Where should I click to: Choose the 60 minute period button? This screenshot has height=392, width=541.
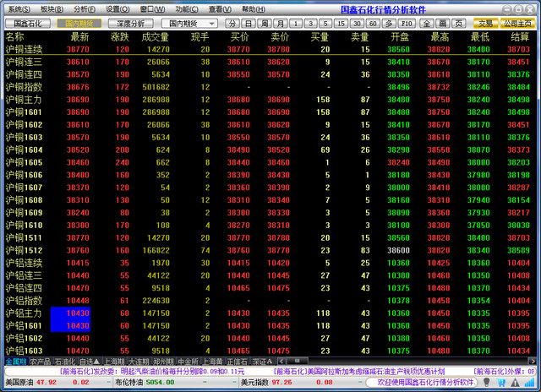(373, 23)
